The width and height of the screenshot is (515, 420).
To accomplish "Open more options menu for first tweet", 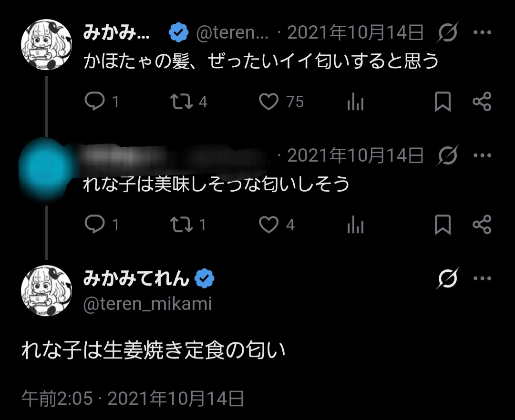I will click(x=482, y=33).
